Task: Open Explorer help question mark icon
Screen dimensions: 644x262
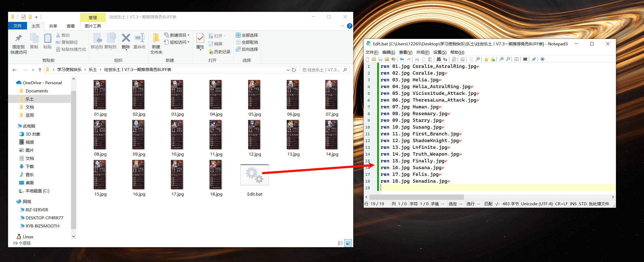Action: (349, 26)
